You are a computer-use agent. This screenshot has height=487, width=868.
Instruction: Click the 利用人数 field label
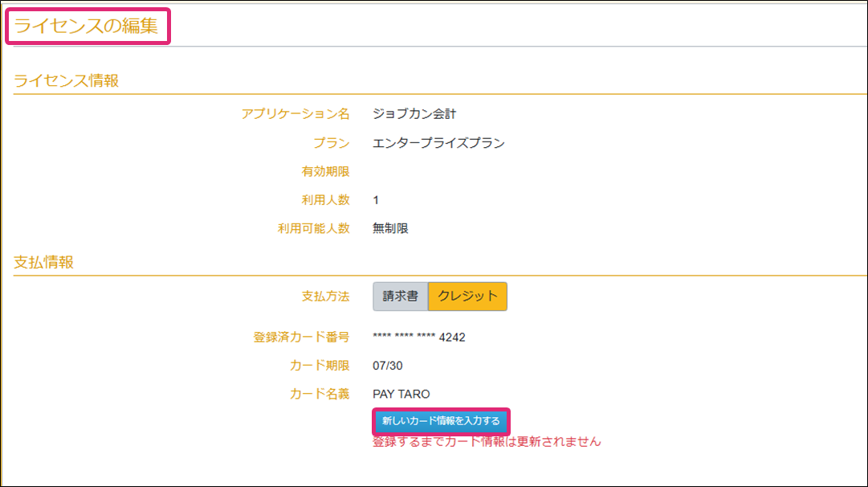click(325, 199)
